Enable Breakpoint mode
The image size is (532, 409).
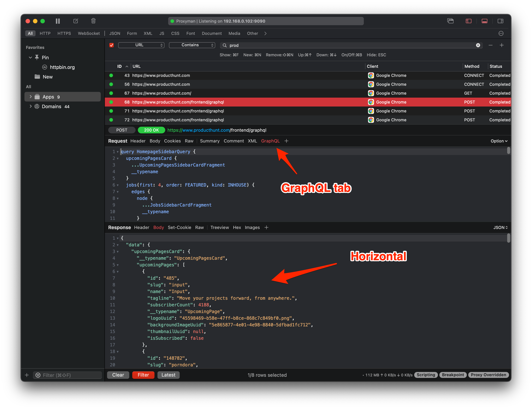click(x=453, y=375)
